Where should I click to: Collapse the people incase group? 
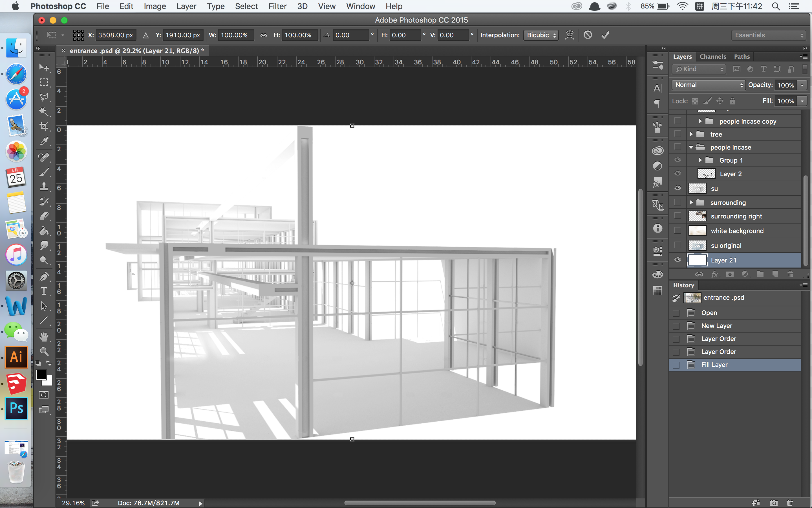click(x=691, y=147)
